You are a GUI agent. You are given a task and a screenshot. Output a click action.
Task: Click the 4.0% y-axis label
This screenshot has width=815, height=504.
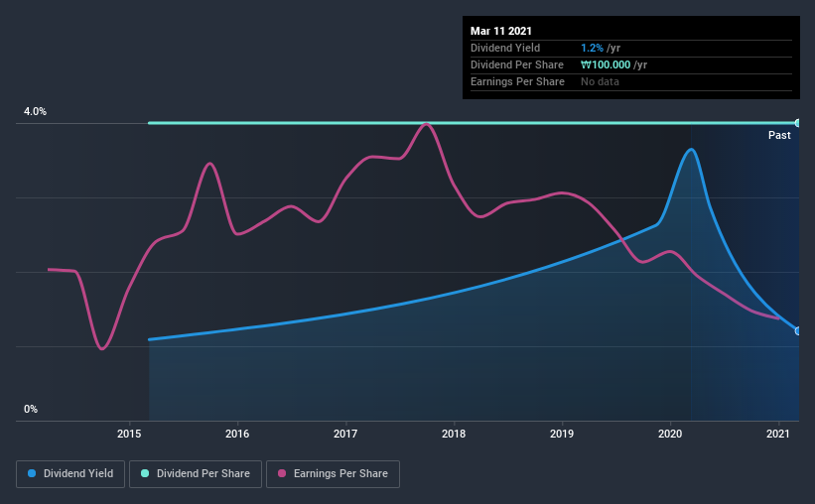click(36, 112)
